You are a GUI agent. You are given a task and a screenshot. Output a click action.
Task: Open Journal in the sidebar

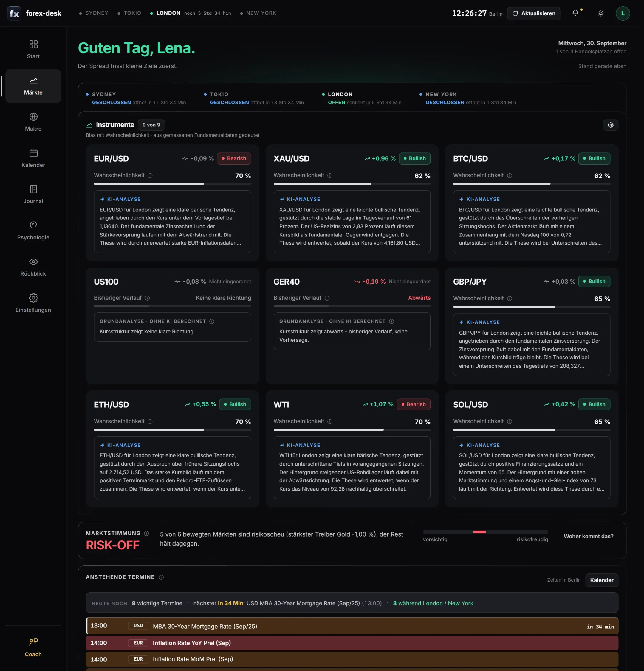(33, 195)
